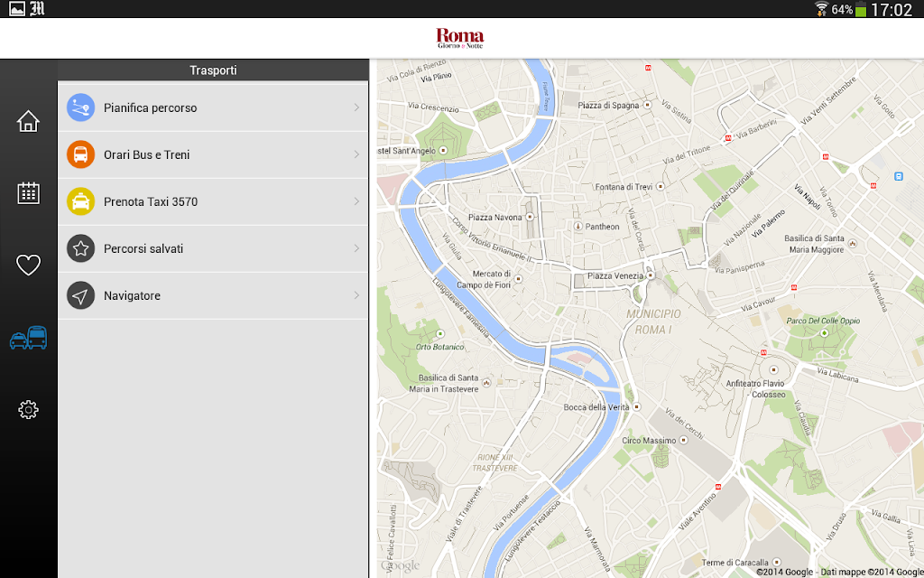Viewport: 924px width, 578px height.
Task: Open the settings gear icon in sidebar
Action: [x=28, y=409]
